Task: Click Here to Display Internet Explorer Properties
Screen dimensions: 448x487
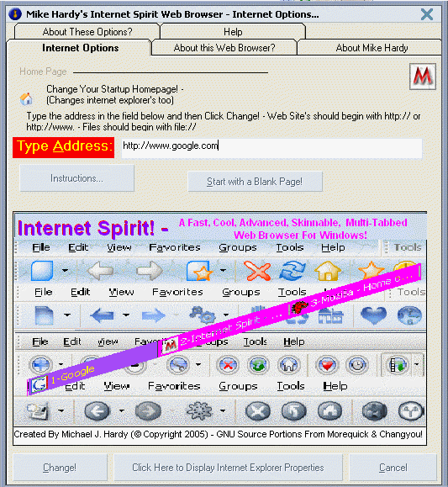Action: pyautogui.click(x=228, y=468)
